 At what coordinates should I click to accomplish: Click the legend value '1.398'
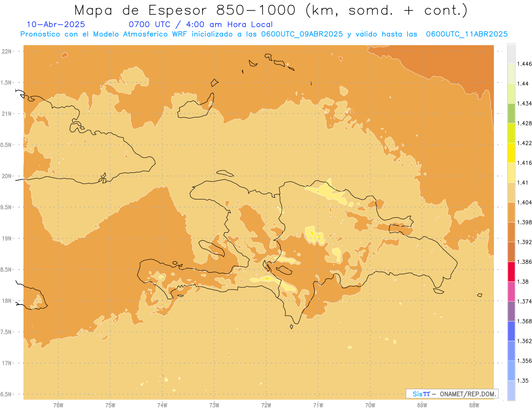[524, 222]
